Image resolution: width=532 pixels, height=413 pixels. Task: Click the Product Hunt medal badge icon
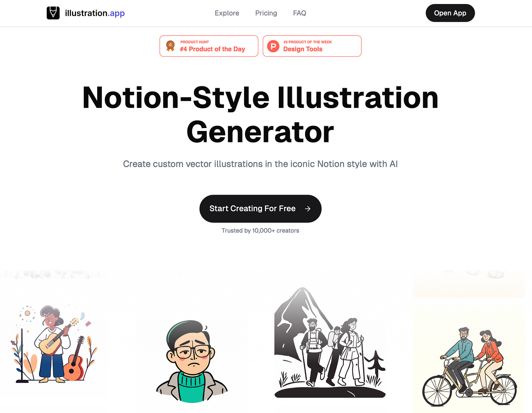[x=170, y=46]
